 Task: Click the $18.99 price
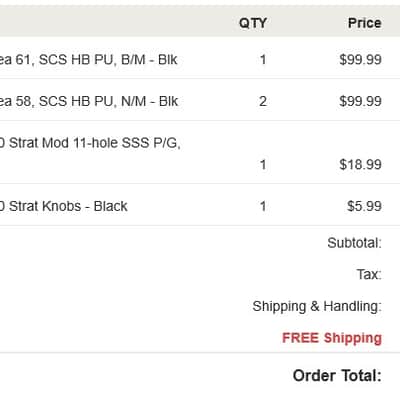tap(360, 165)
